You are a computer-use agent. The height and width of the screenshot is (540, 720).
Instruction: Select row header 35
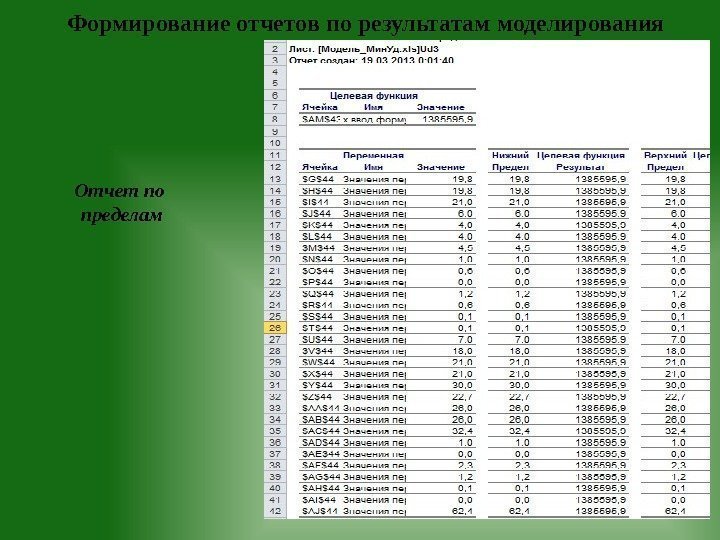pos(275,431)
